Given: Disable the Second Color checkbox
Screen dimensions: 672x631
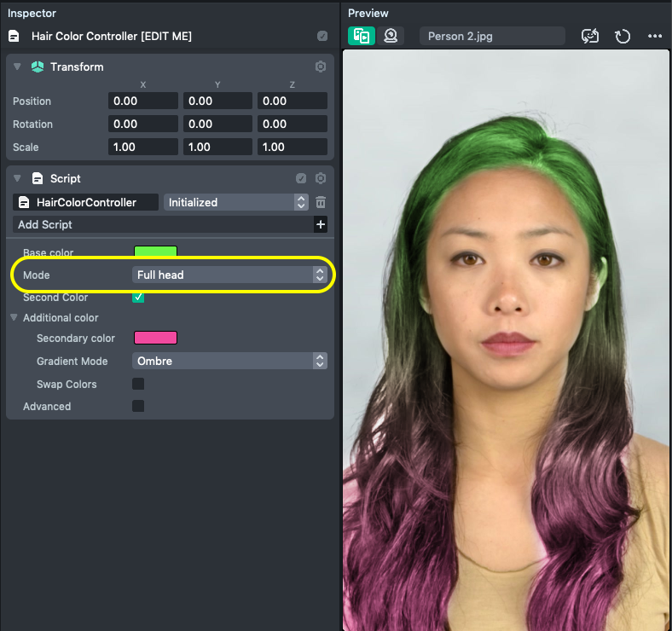Looking at the screenshot, I should point(138,298).
